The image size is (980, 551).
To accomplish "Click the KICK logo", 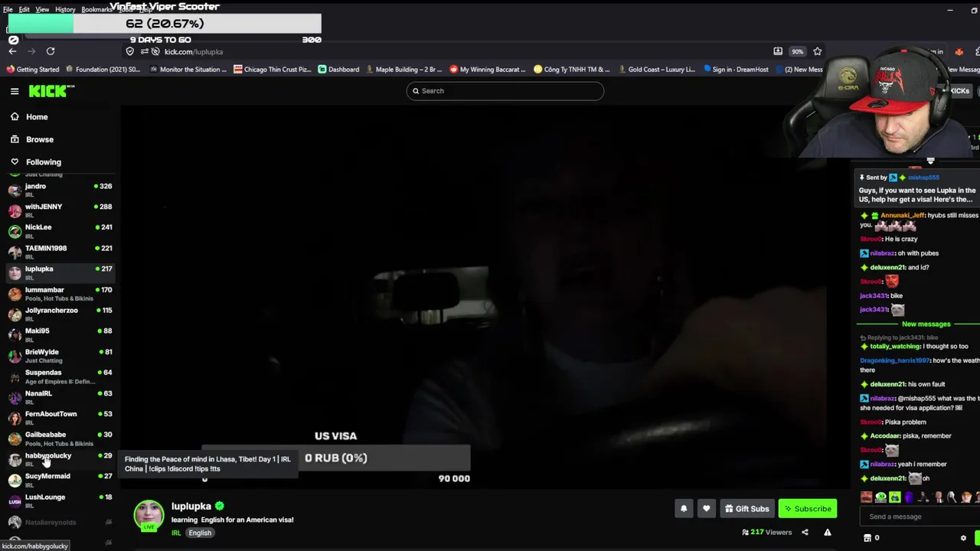I will point(51,91).
